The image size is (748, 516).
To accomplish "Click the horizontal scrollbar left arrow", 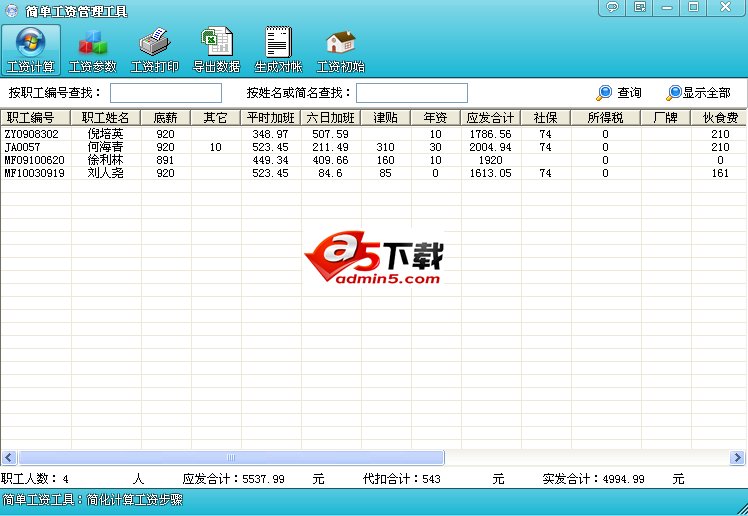I will coord(9,458).
